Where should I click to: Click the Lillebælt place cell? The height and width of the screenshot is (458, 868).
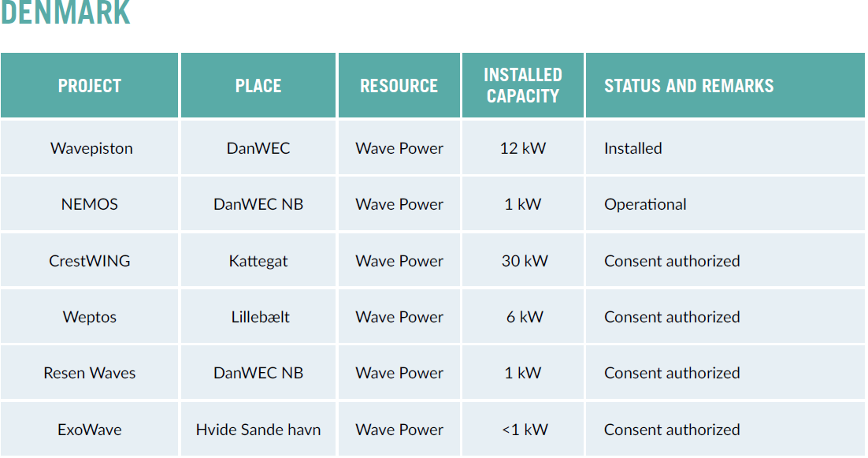pos(258,317)
